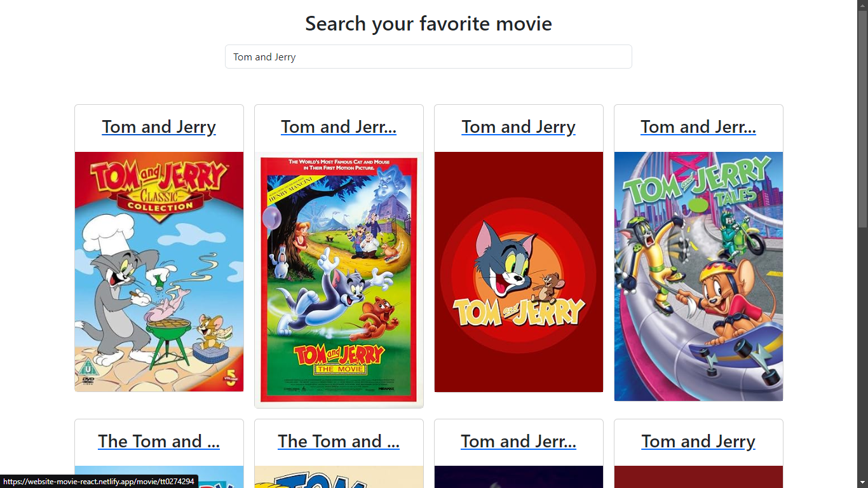The image size is (868, 488).
Task: Open 'Tom and Jerry' link above maroon partial poster
Action: click(698, 442)
